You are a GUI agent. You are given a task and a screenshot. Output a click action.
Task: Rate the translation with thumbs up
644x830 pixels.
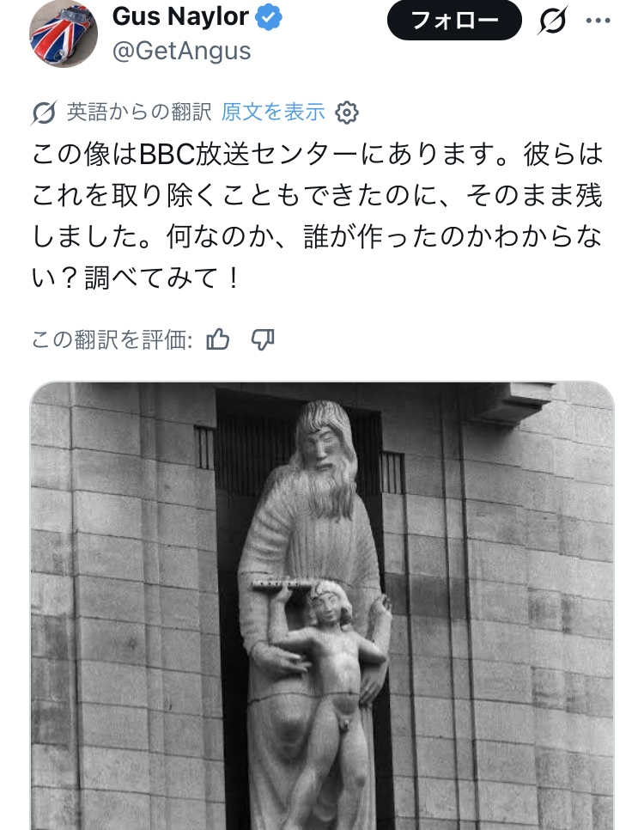(x=217, y=339)
